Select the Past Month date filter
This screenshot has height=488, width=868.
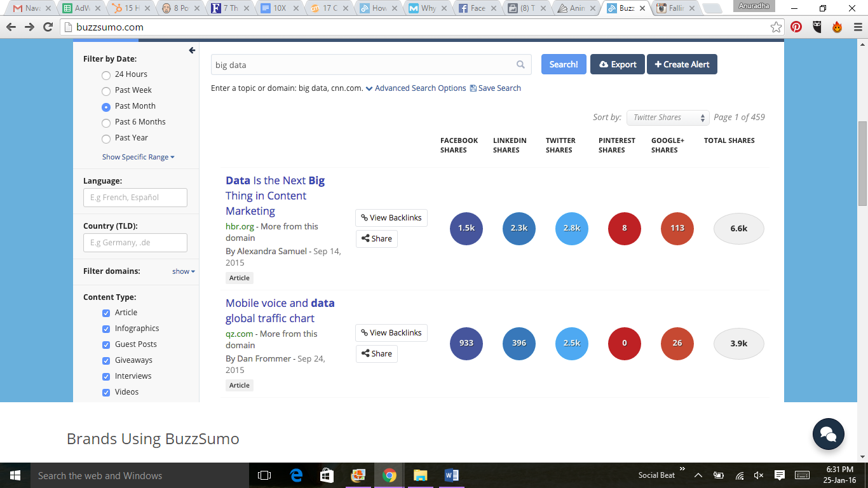point(106,107)
